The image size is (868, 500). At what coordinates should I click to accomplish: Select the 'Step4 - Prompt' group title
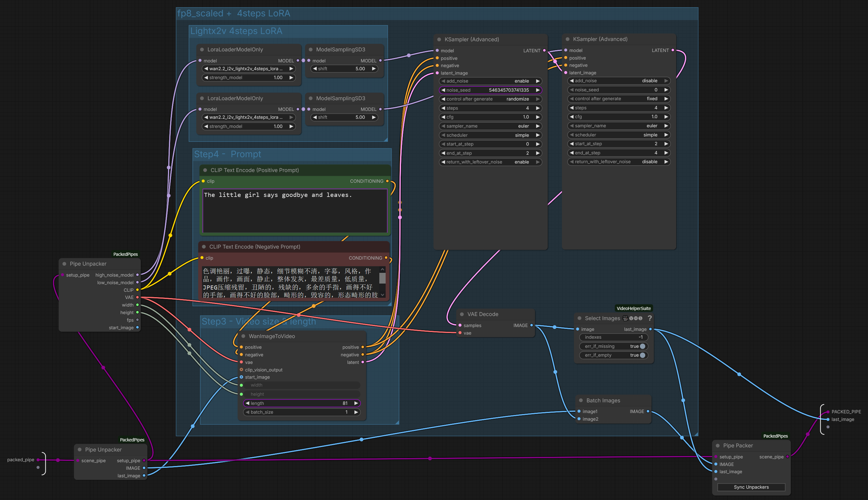(228, 154)
